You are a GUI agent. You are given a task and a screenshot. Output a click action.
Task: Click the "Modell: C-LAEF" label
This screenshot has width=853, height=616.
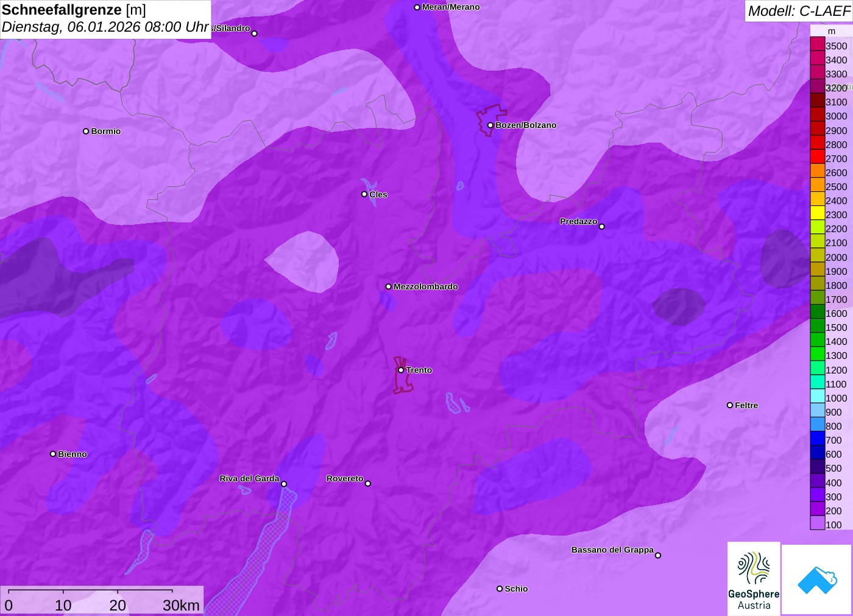coord(799,11)
